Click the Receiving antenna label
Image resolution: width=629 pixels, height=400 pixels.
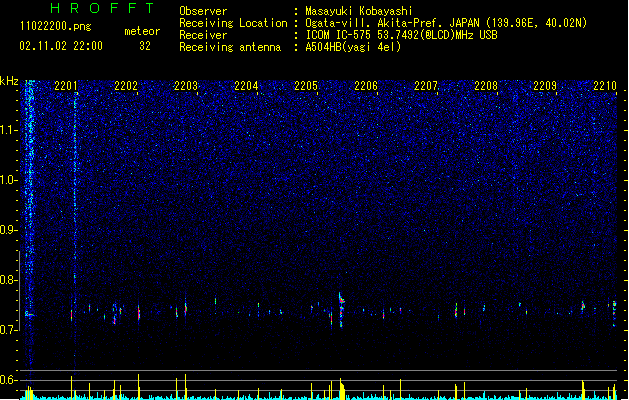pos(230,47)
